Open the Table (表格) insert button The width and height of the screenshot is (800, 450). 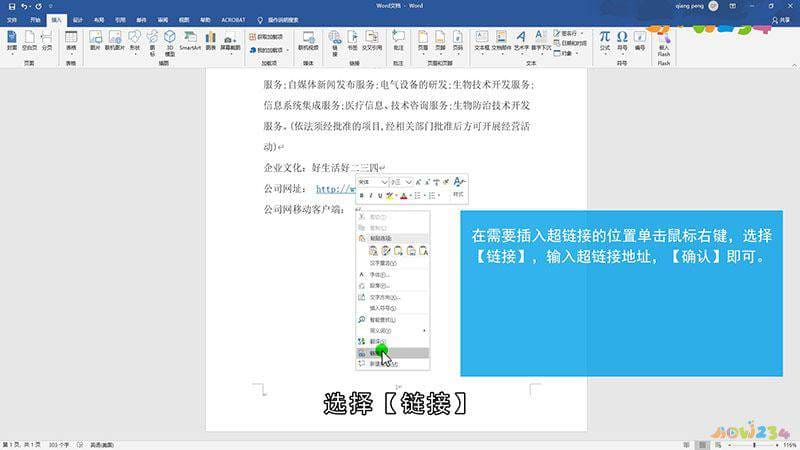click(x=71, y=41)
